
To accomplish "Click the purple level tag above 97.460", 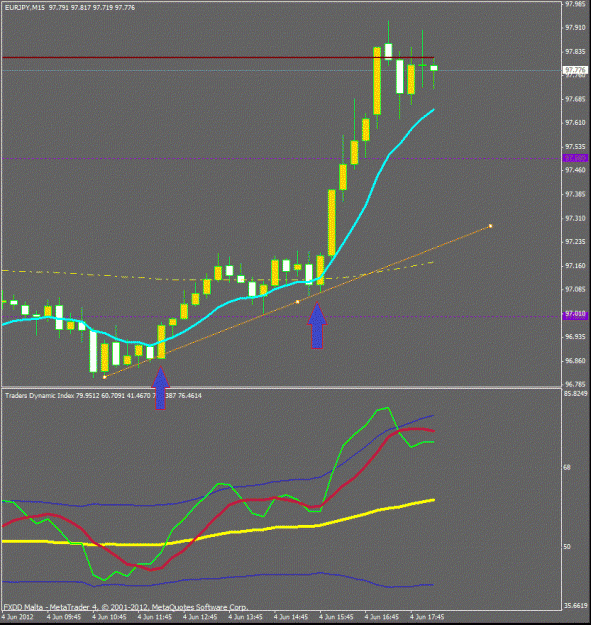I will [575, 159].
